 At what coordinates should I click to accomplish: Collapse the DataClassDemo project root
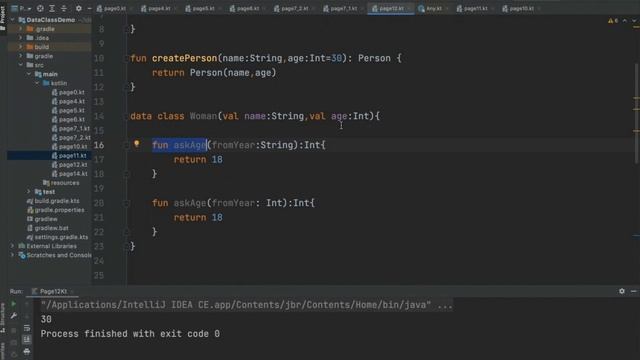coord(12,20)
